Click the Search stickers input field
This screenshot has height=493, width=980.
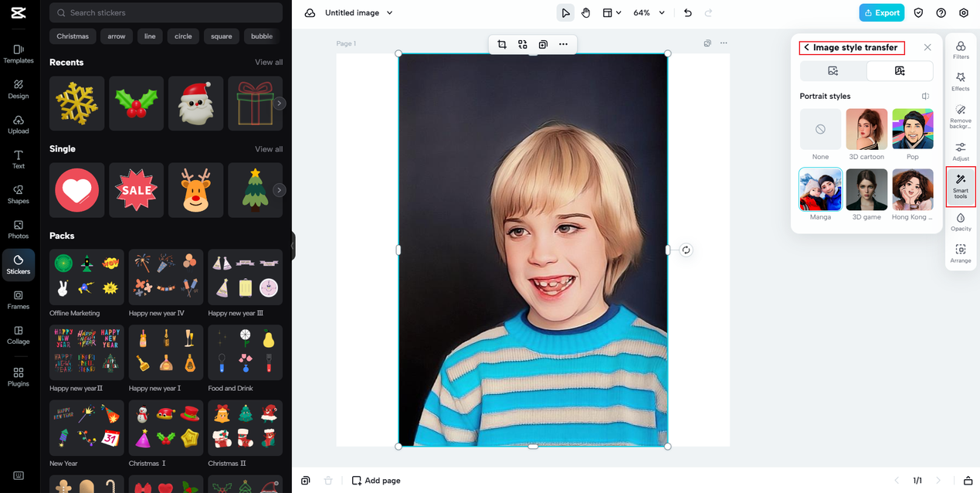point(166,13)
